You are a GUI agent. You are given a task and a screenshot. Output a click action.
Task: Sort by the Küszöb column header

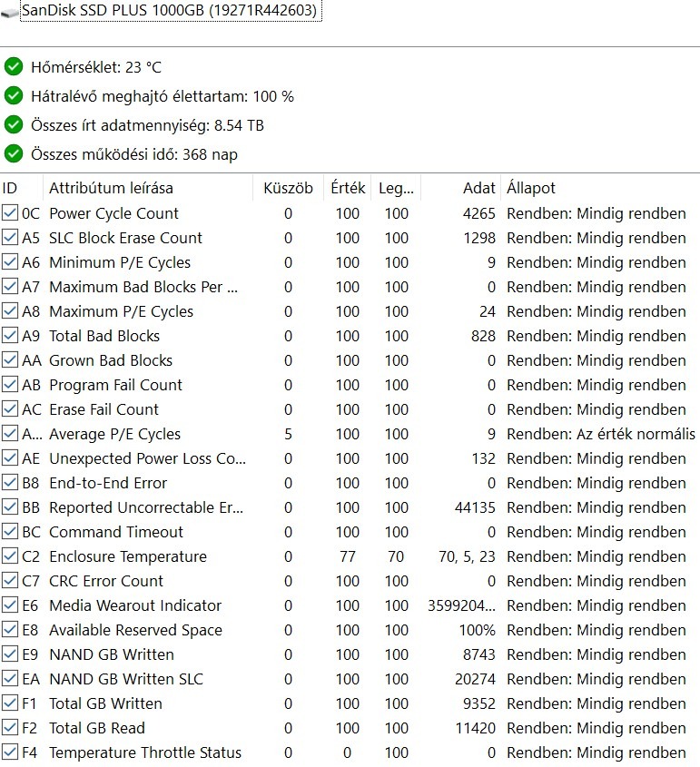[288, 188]
